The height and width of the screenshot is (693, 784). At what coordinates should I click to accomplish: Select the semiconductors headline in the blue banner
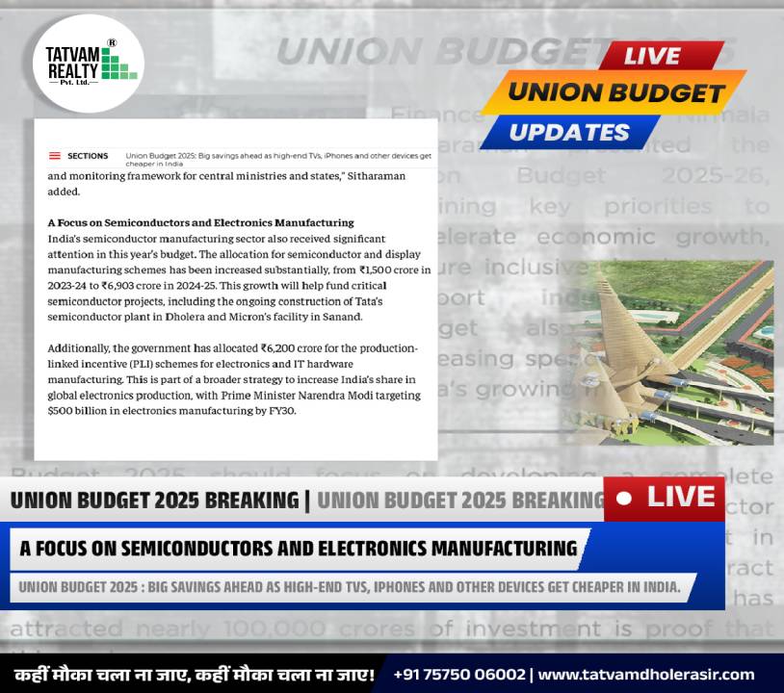298,549
